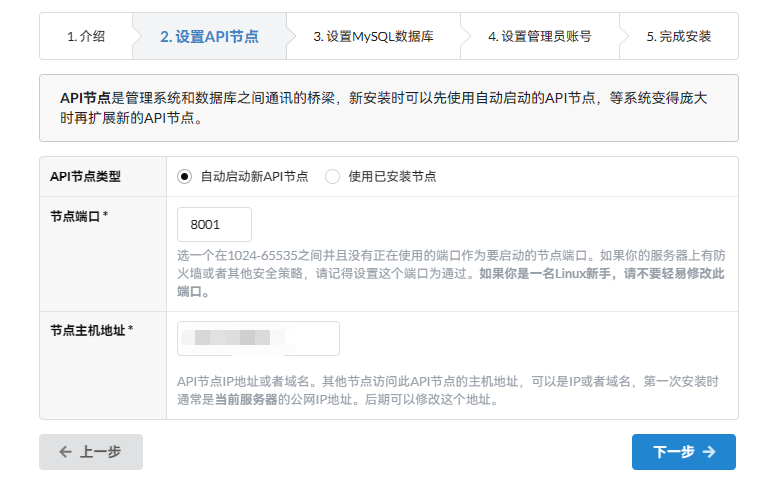Click the API节点类型 row label
The image size is (783, 489).
point(85,176)
